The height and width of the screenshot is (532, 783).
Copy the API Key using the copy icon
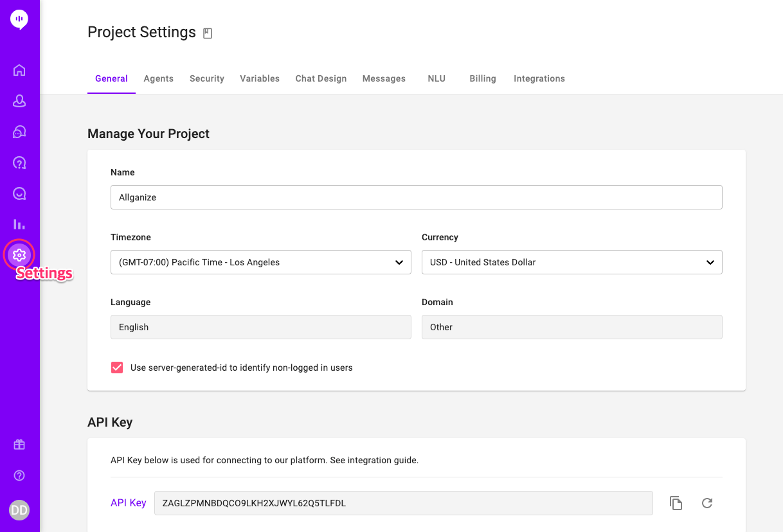tap(676, 503)
